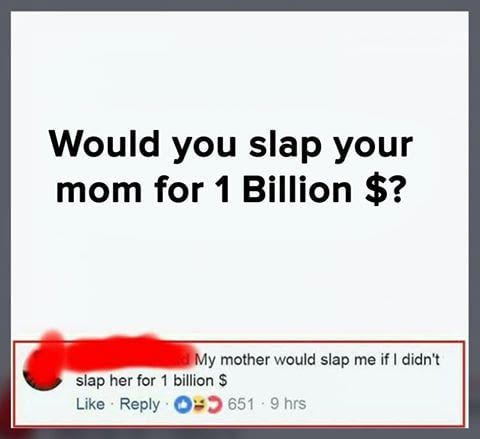
Task: Click the word 'didn't' in the comment
Action: (421, 359)
